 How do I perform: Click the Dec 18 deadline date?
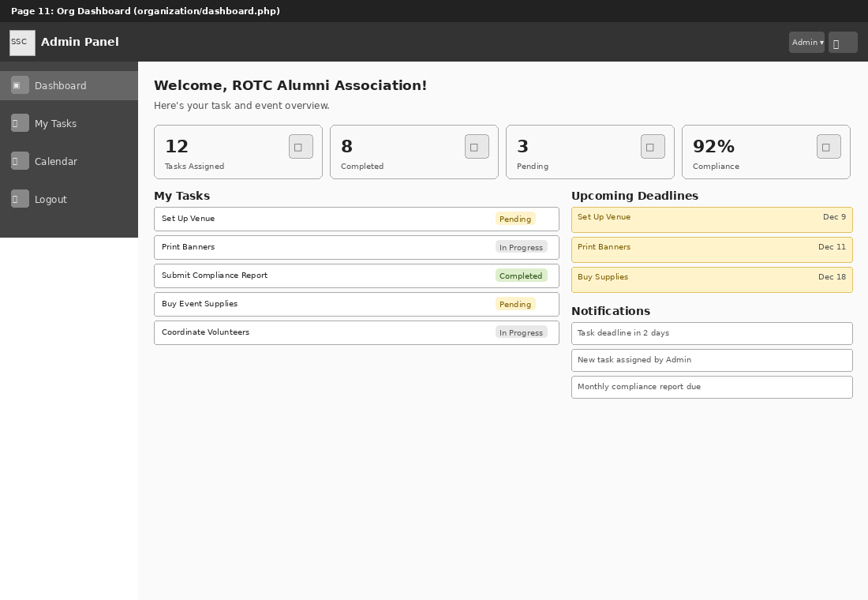click(832, 277)
